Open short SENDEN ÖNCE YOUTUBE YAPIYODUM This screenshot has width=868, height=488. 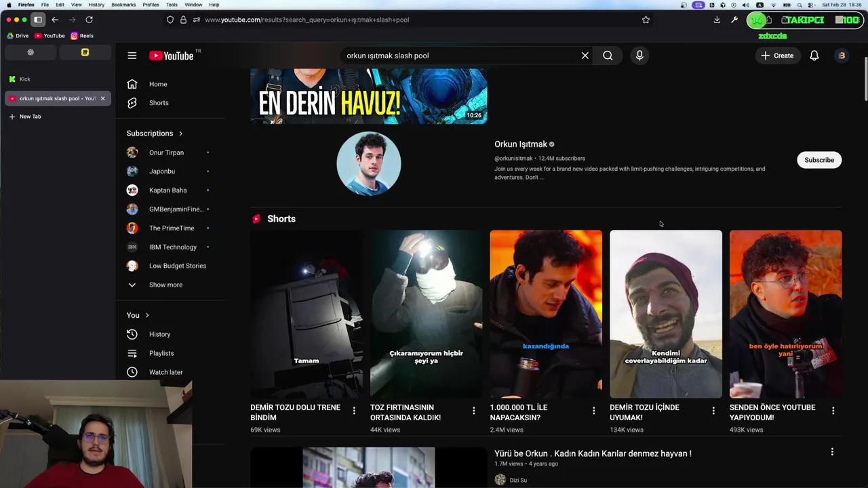pos(785,314)
